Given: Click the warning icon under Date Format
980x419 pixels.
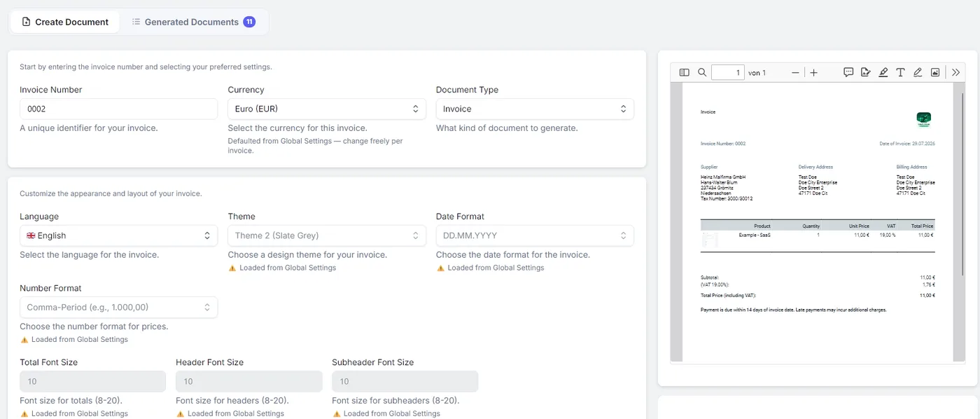Looking at the screenshot, I should (x=440, y=268).
